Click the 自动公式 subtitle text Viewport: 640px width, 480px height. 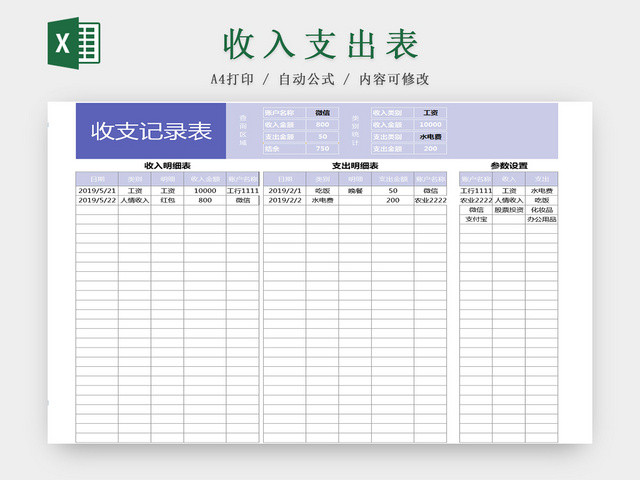307,79
